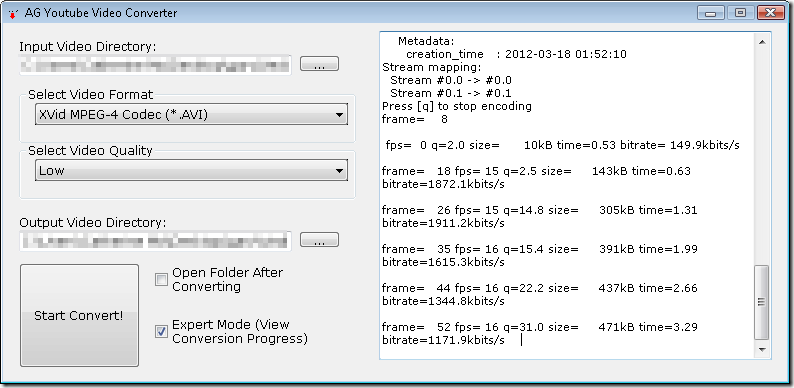
Task: Click the log scrollbar thumb
Action: [762, 302]
